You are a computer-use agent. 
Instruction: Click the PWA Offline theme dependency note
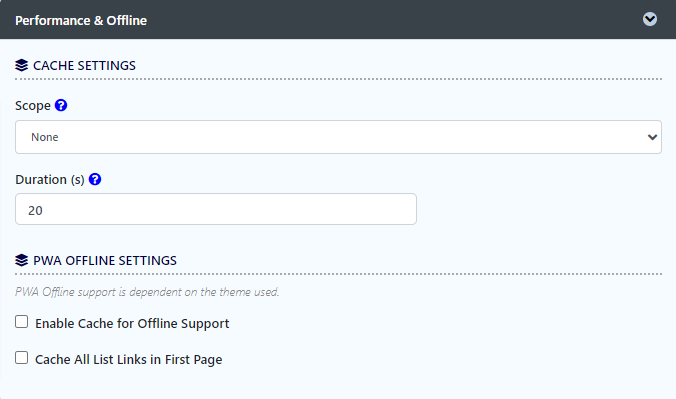[147, 292]
